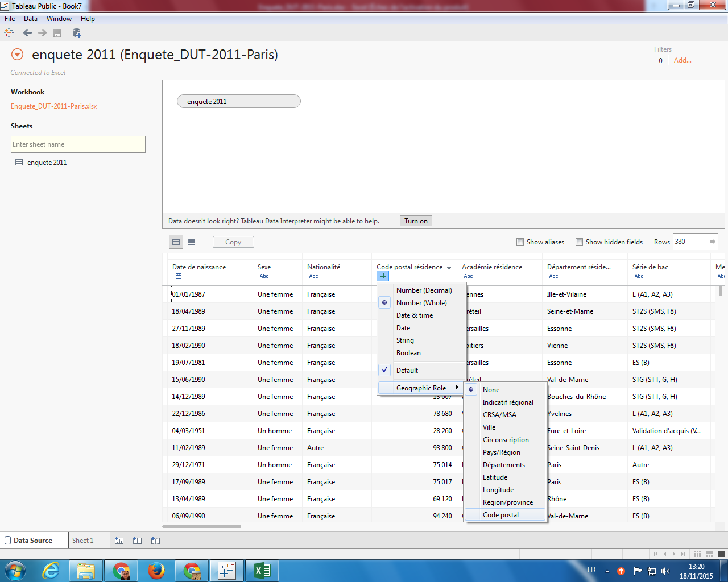Toggle the Show hidden fields checkbox
The width and height of the screenshot is (728, 582).
pyautogui.click(x=579, y=242)
